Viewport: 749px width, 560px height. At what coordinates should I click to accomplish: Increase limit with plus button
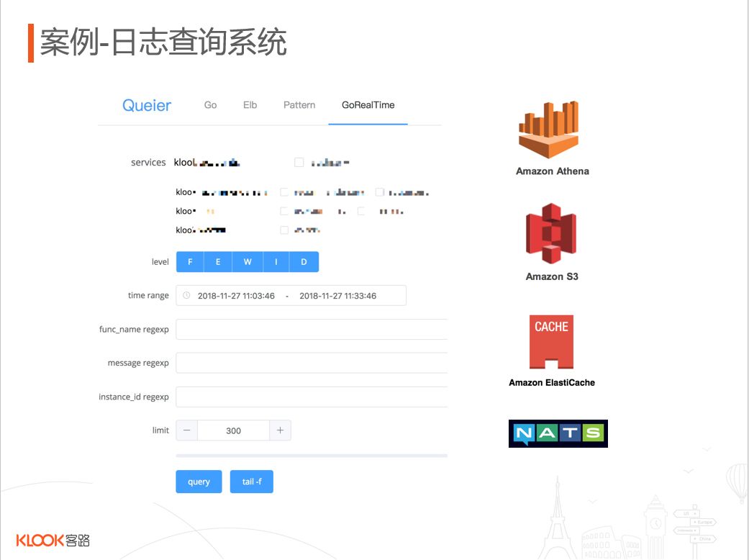280,430
